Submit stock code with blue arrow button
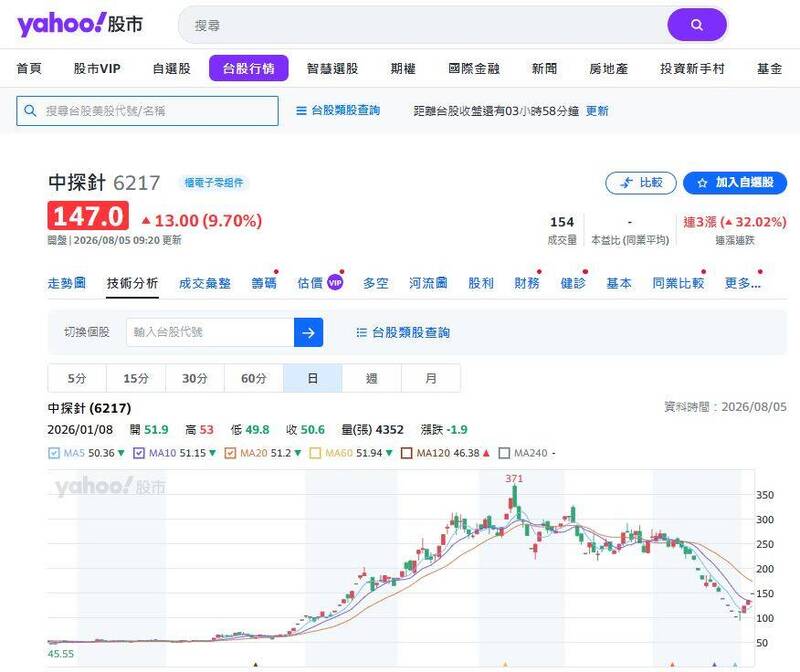Screen dimensions: 800x672 click(x=308, y=332)
